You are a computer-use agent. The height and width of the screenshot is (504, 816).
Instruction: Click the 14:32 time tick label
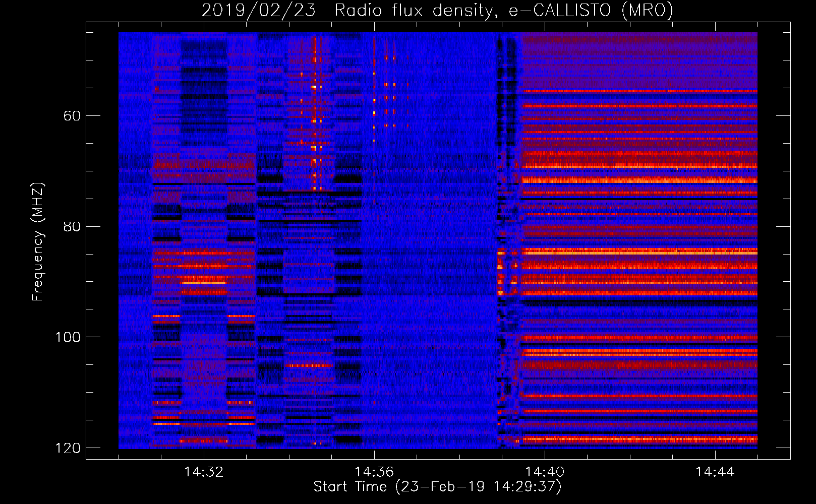[204, 472]
